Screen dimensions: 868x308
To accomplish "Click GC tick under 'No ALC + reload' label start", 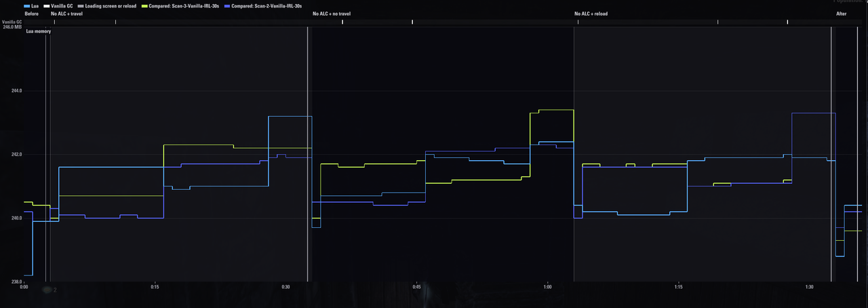I will (577, 22).
